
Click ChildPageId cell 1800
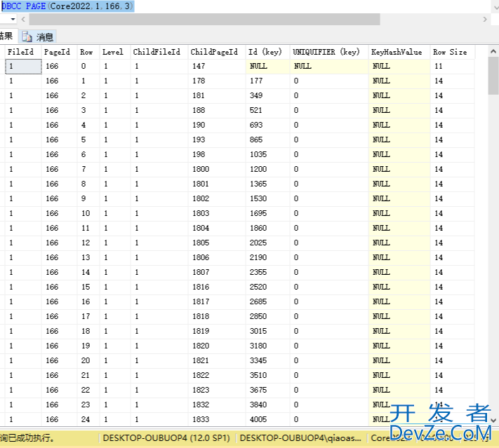tap(217, 169)
